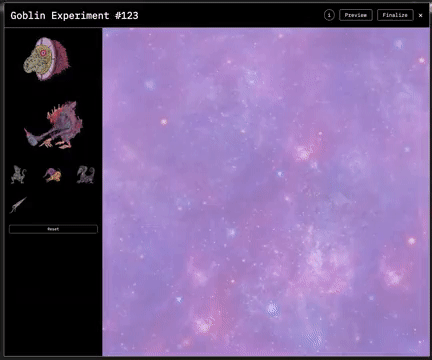Pick the small gray cat-like creature icon
The width and height of the screenshot is (432, 360).
coord(18,174)
